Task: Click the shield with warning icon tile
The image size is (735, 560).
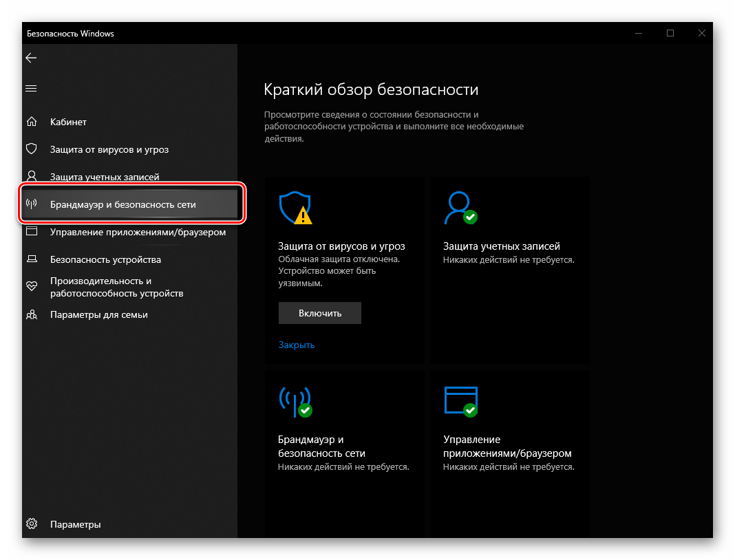Action: [296, 208]
